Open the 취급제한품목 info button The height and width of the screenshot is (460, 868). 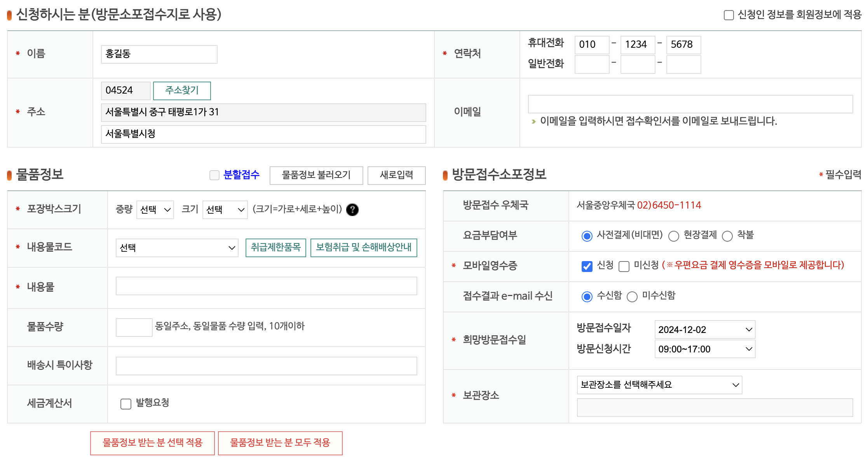coord(275,247)
